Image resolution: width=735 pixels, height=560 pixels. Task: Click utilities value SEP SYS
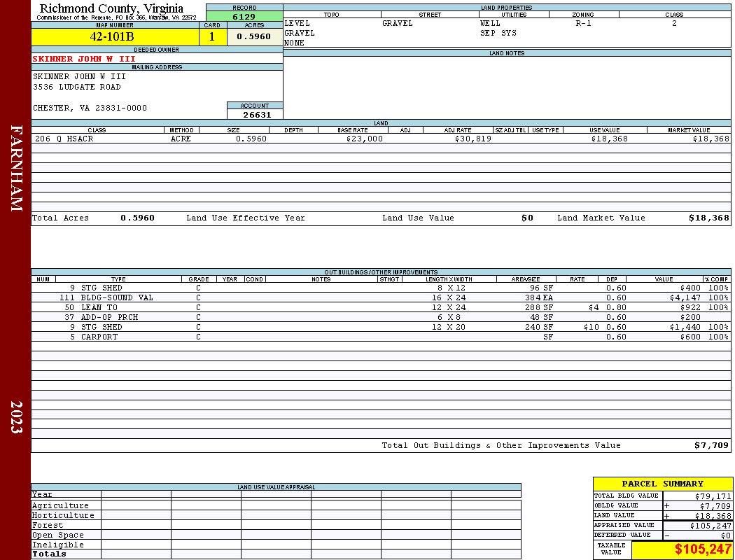498,34
